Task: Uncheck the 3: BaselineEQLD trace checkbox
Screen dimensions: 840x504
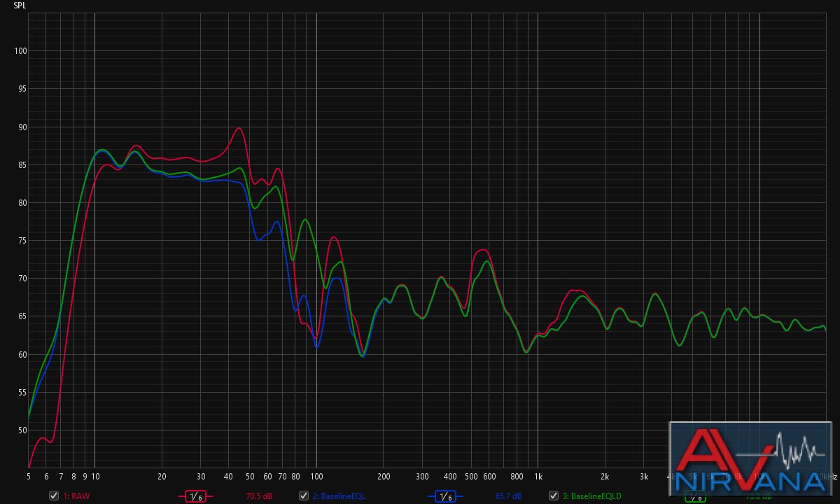Action: click(554, 496)
